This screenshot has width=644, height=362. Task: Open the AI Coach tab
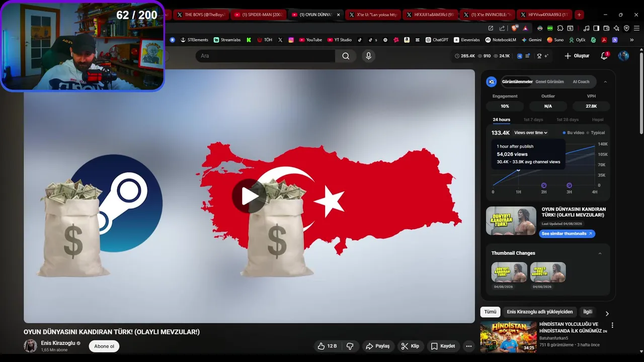pyautogui.click(x=581, y=81)
